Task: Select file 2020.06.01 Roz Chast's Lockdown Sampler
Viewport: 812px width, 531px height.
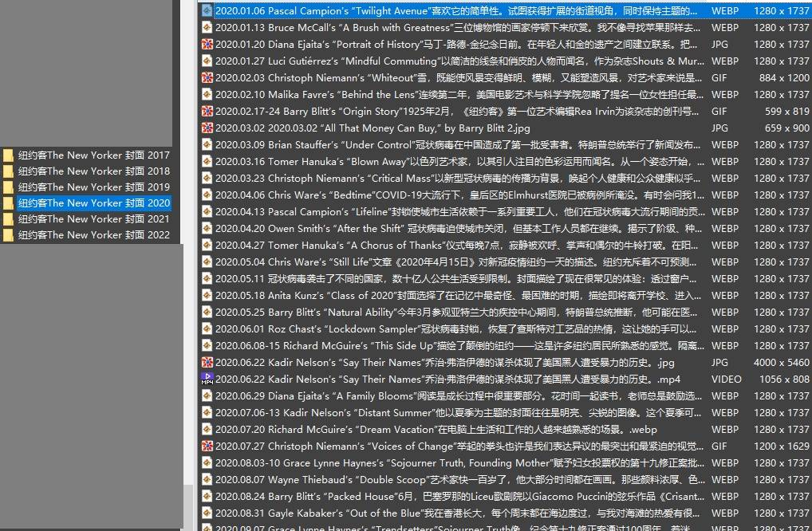Action: tap(456, 328)
